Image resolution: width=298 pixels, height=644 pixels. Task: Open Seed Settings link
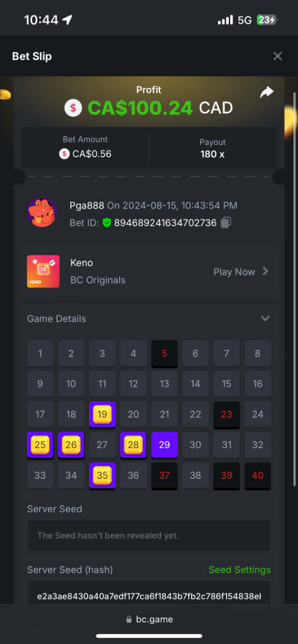239,570
